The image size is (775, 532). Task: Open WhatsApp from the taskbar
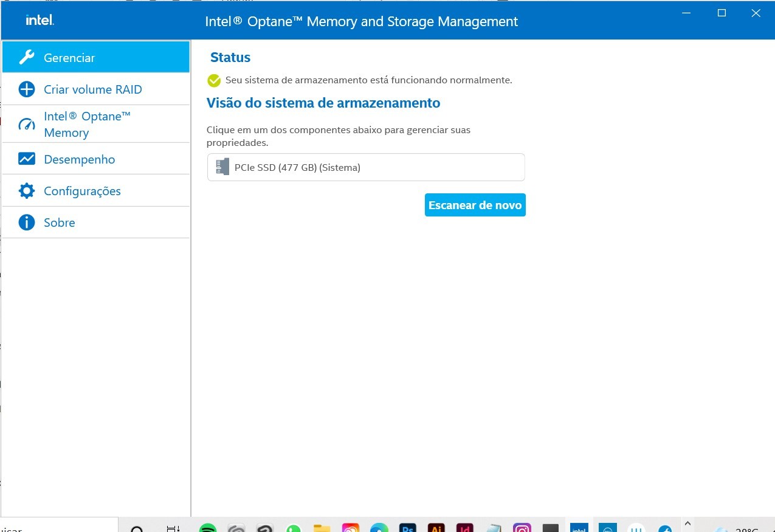(x=294, y=528)
